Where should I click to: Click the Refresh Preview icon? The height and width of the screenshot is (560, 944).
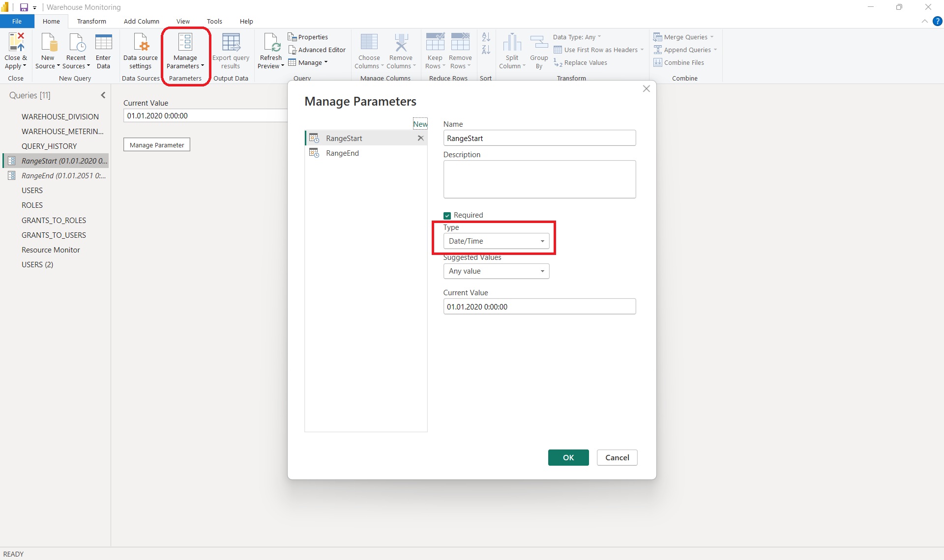(x=271, y=43)
